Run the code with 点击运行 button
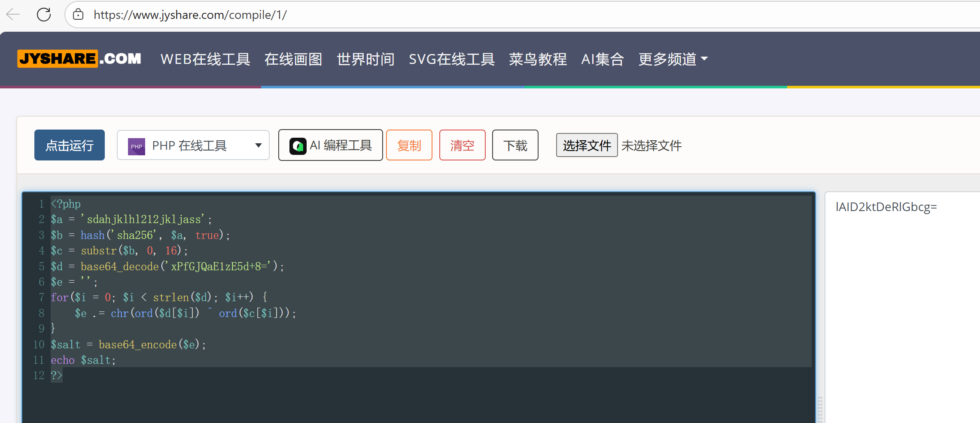The image size is (980, 423). point(69,145)
